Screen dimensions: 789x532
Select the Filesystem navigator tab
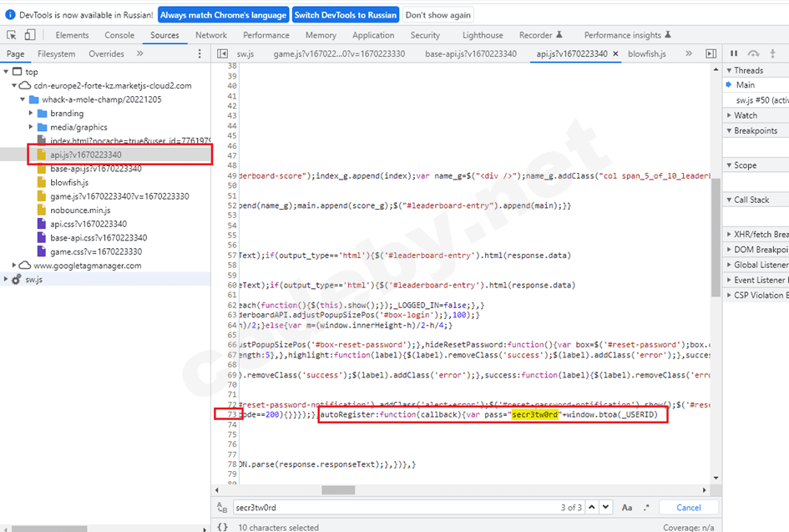click(x=57, y=53)
